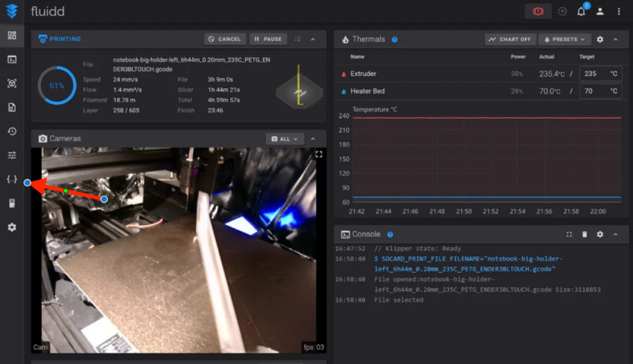Collapse the Cameras panel

click(x=313, y=139)
